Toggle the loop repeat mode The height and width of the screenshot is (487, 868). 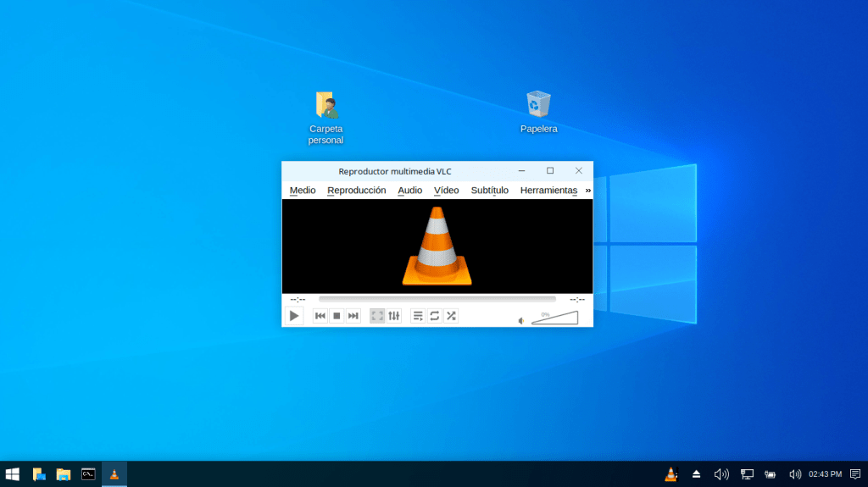click(435, 316)
